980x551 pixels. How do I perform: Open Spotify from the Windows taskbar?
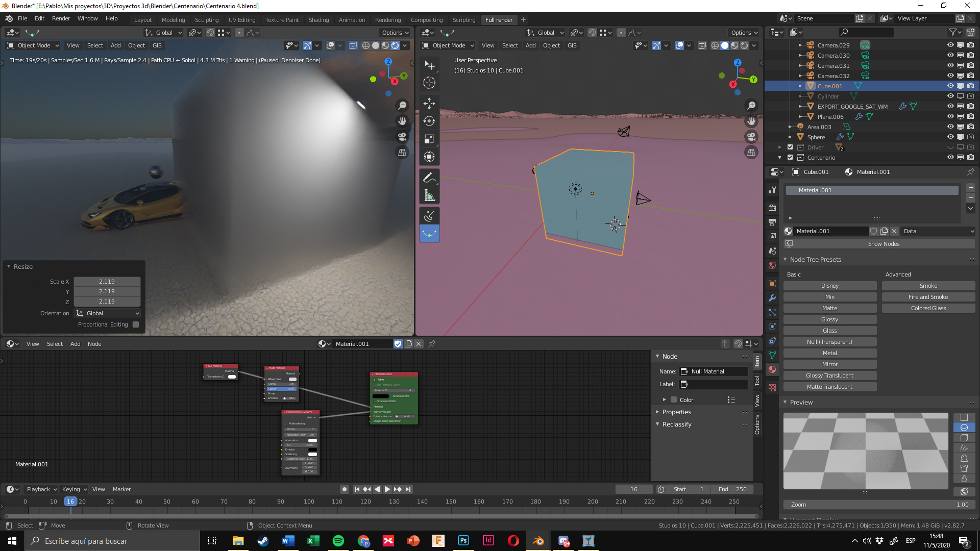pyautogui.click(x=338, y=541)
